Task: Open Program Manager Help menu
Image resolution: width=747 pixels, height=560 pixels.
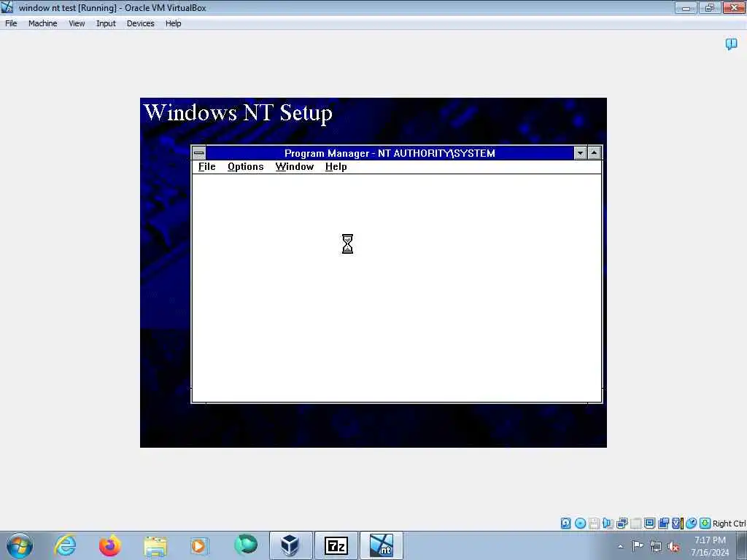Action: [x=336, y=167]
